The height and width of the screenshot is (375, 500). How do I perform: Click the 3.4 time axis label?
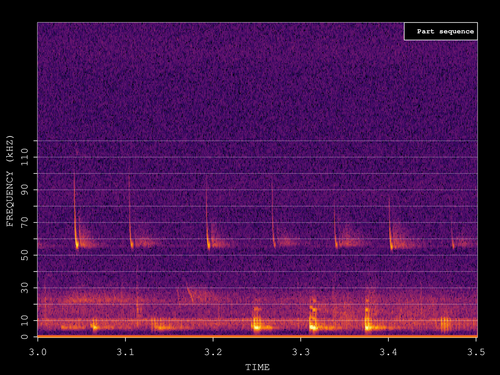(388, 352)
